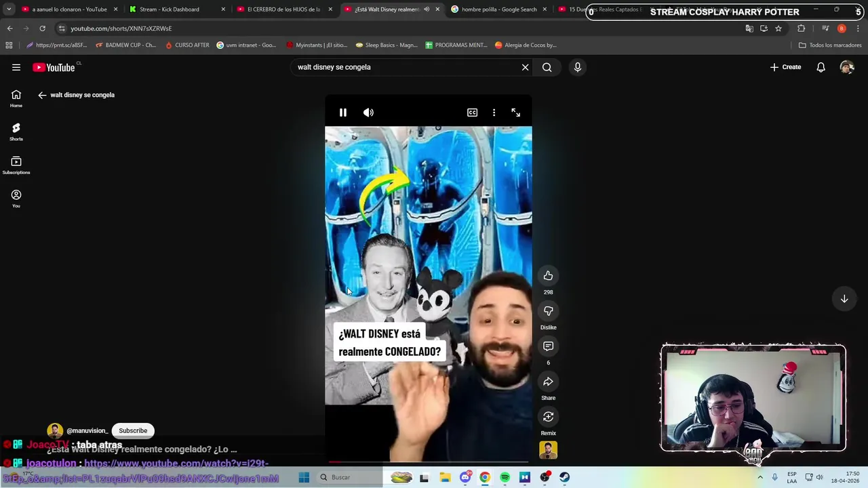The height and width of the screenshot is (488, 868).
Task: Subscribe to @manuvision_ channel
Action: 133,430
